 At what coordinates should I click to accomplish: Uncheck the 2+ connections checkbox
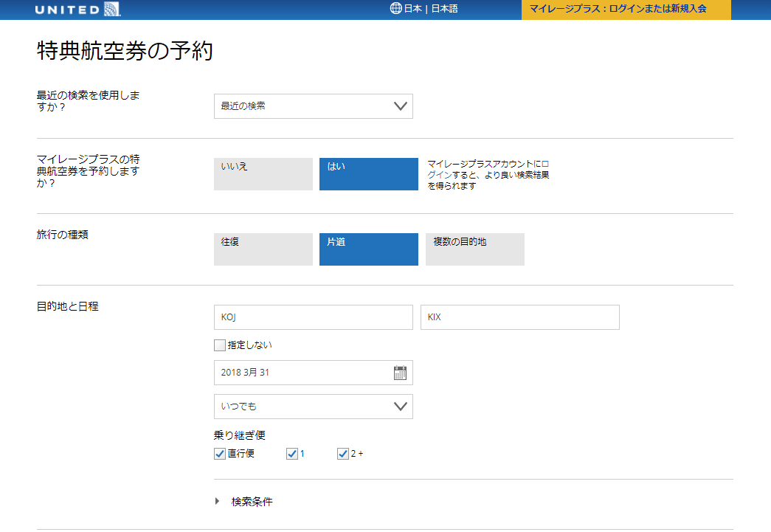(x=342, y=454)
